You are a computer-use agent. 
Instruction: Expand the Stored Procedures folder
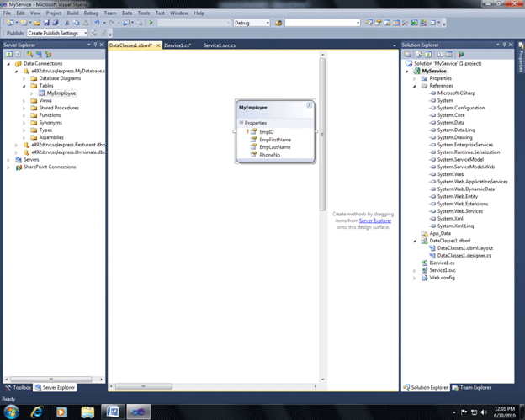[x=24, y=108]
